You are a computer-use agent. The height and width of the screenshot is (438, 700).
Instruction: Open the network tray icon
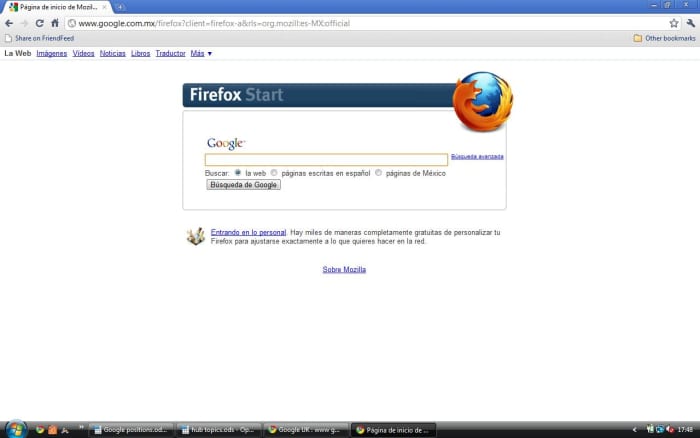(660, 430)
